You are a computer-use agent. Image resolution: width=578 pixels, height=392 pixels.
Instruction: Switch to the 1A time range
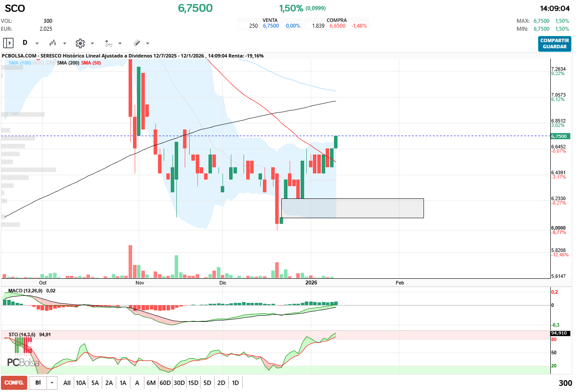coord(123,383)
